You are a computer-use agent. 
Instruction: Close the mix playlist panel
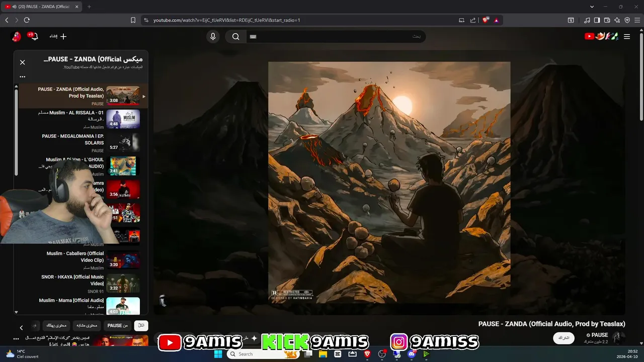tap(22, 62)
